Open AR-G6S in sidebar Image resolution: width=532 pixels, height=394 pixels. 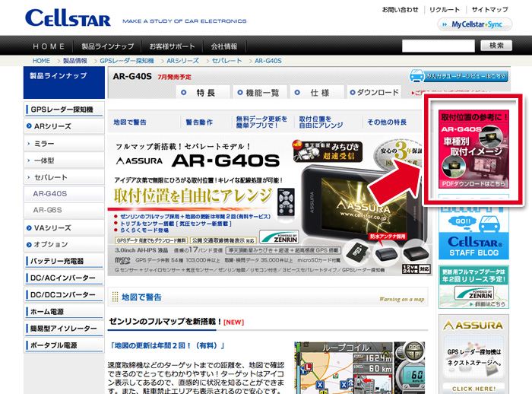click(64, 210)
